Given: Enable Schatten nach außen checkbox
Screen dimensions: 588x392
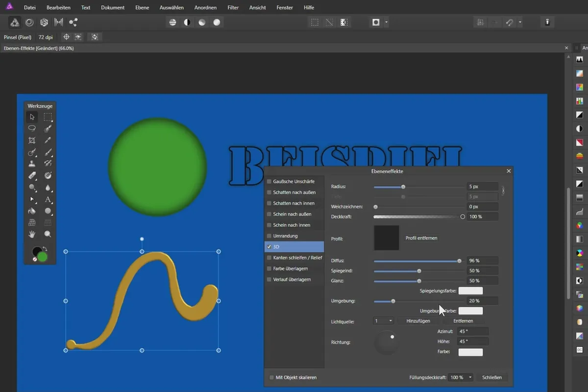Looking at the screenshot, I should pos(269,192).
